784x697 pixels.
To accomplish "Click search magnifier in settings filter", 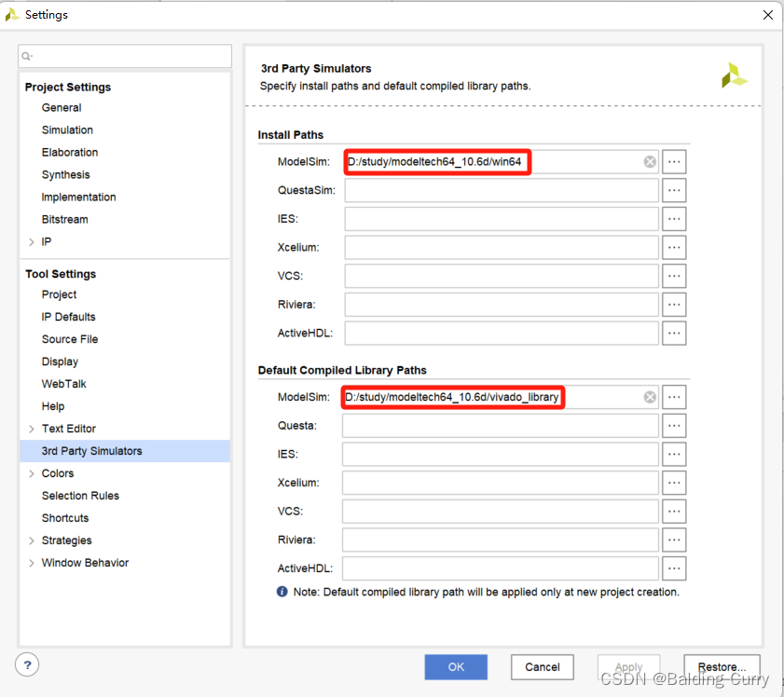I will tap(27, 57).
